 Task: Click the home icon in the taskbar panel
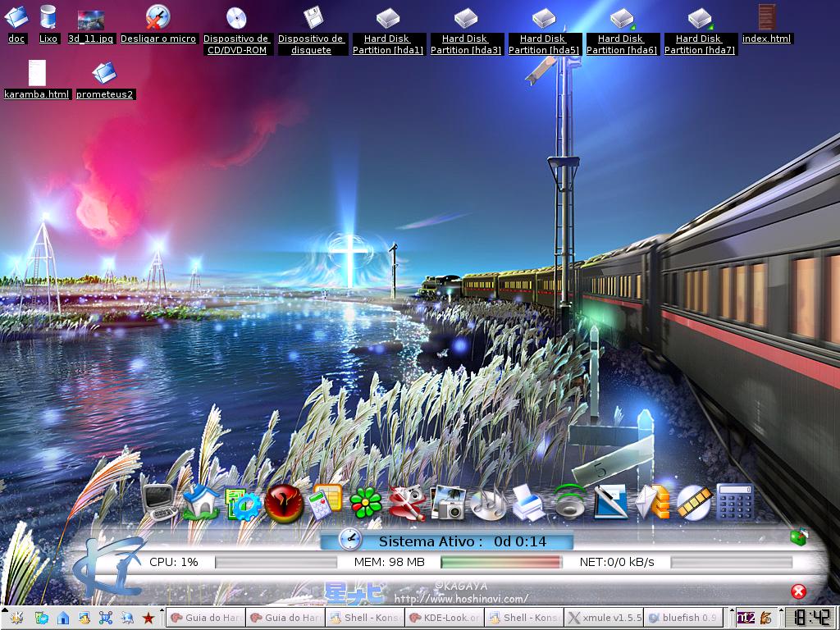point(62,618)
